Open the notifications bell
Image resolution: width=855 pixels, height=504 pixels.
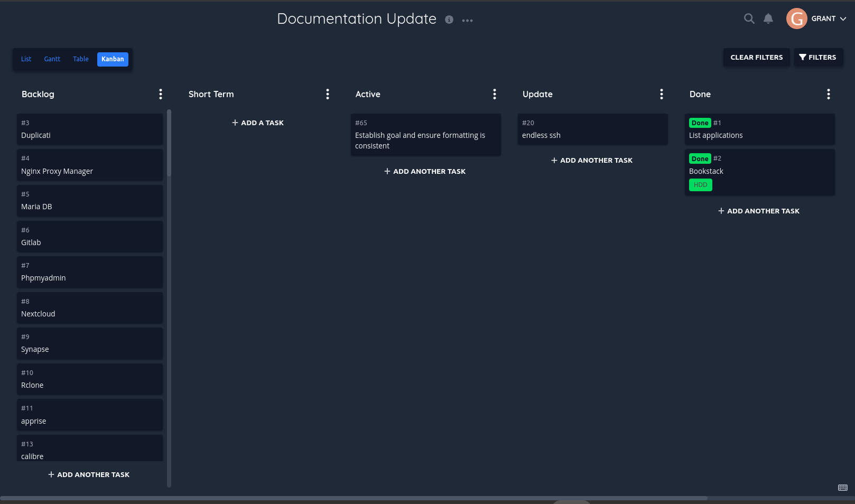(768, 18)
